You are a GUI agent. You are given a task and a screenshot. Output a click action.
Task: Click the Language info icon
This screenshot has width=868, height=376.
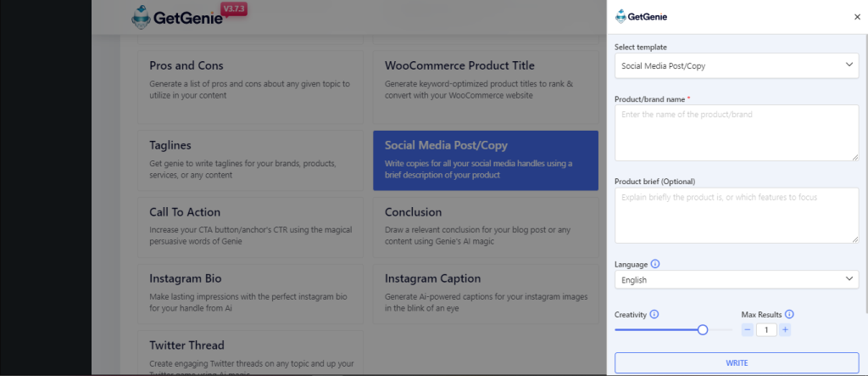(655, 264)
